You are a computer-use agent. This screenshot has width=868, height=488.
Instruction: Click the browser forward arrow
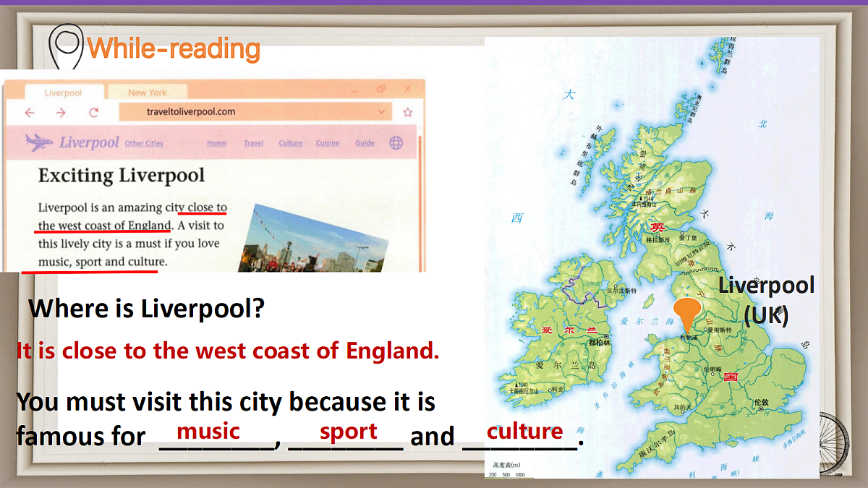pyautogui.click(x=61, y=113)
